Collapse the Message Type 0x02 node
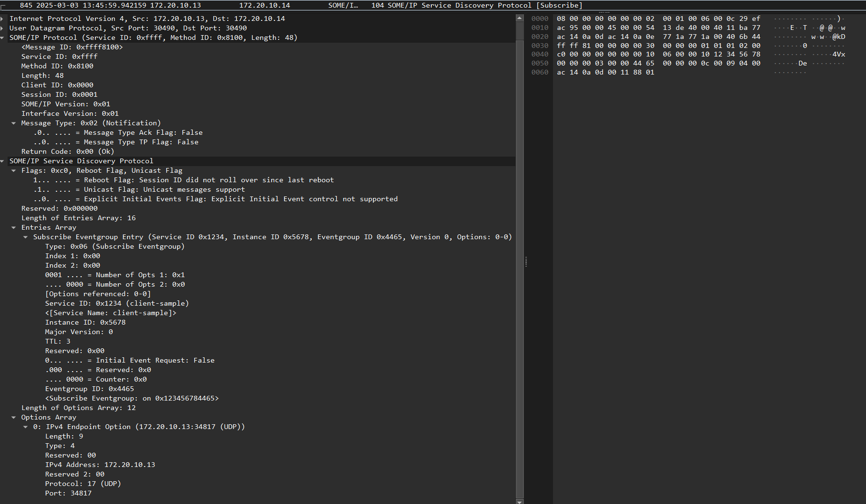Image resolution: width=866 pixels, height=504 pixels. coord(14,123)
